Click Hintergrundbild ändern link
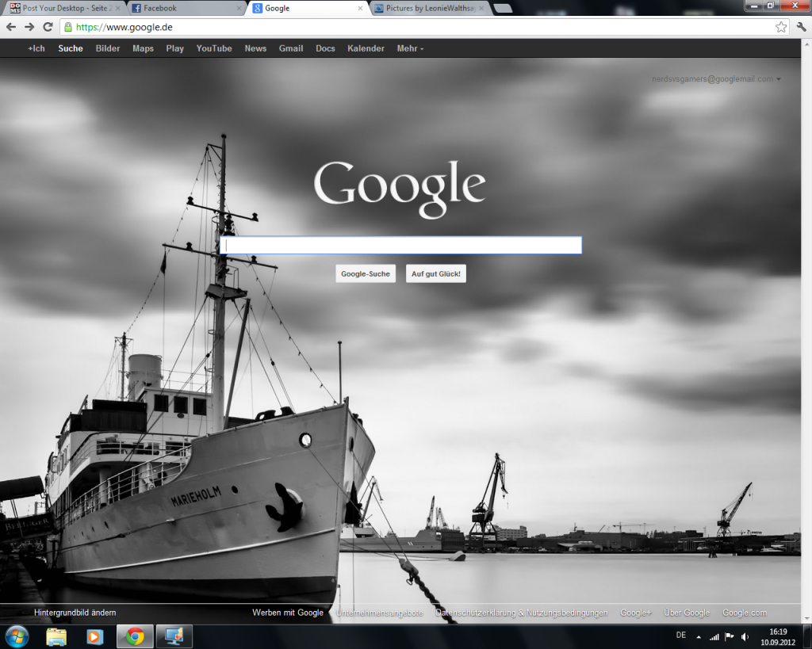This screenshot has width=812, height=649. coord(75,613)
